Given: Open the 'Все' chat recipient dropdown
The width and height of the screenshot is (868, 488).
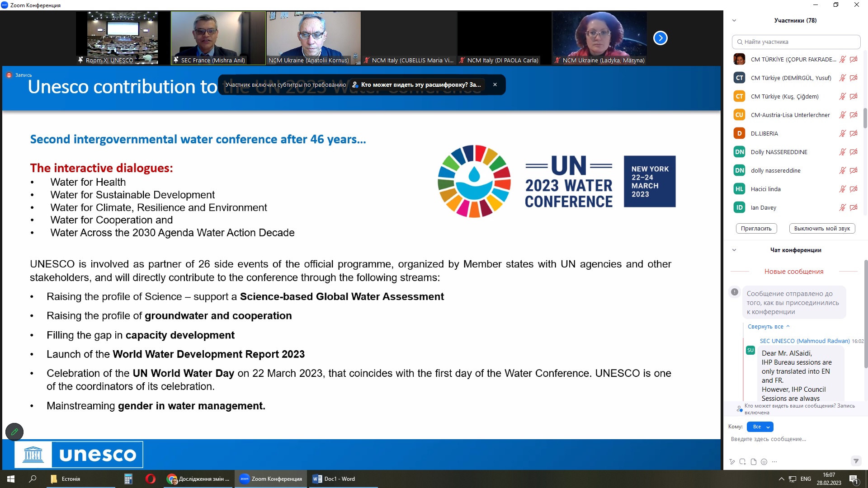Looking at the screenshot, I should [760, 427].
